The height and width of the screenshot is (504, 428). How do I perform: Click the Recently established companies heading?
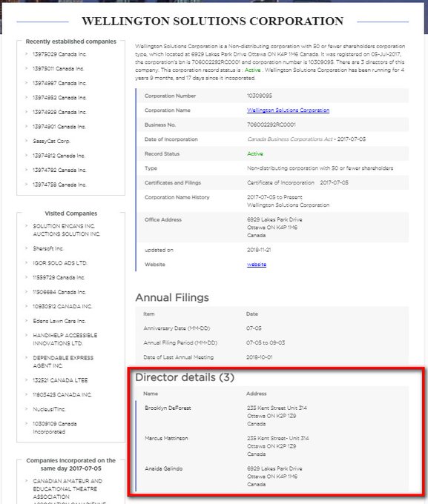point(71,42)
